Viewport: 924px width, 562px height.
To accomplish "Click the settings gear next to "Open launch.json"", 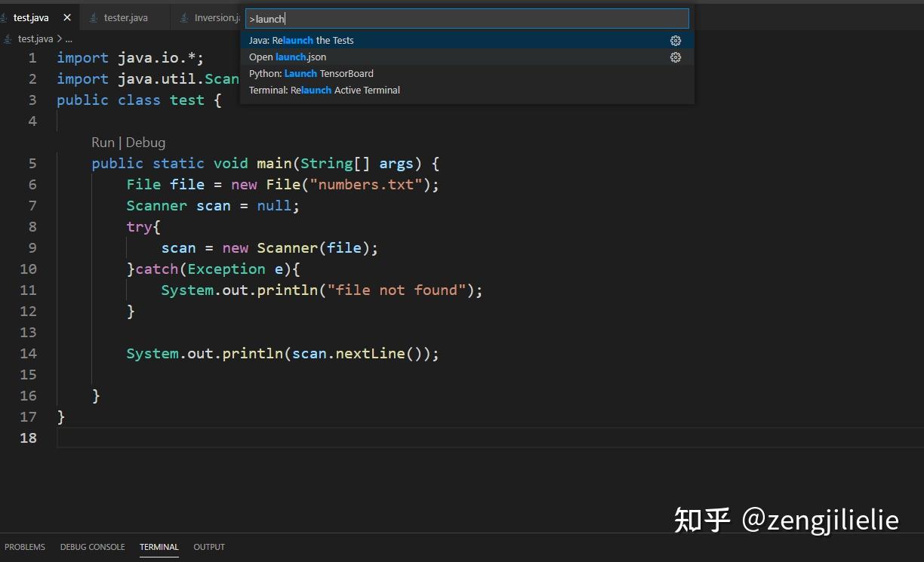I will click(x=676, y=57).
